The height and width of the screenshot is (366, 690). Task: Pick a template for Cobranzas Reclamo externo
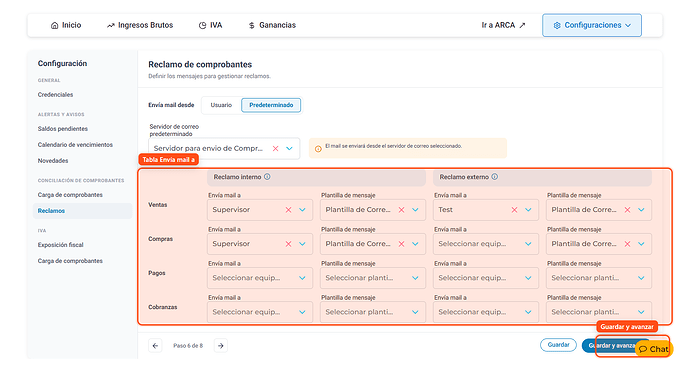pos(599,312)
